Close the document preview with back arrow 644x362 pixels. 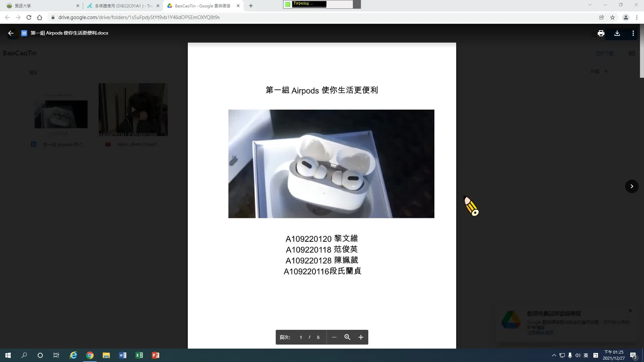(11, 33)
